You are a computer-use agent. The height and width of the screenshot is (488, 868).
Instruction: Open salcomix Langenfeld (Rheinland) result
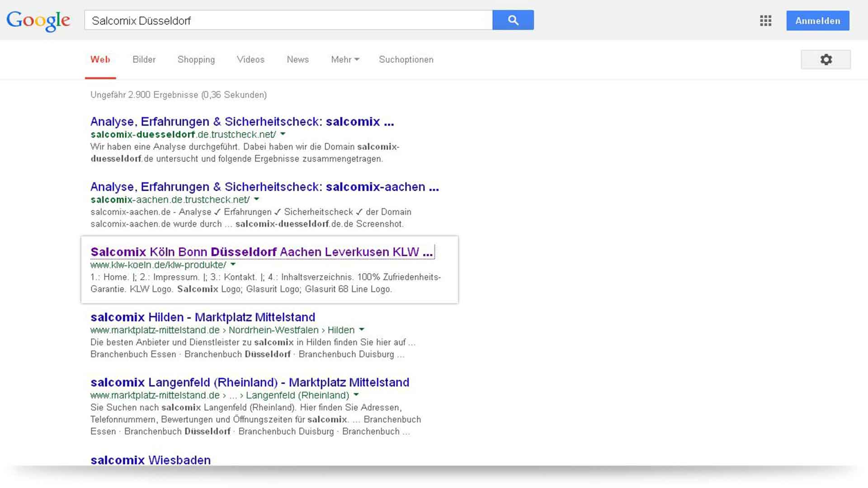click(250, 382)
